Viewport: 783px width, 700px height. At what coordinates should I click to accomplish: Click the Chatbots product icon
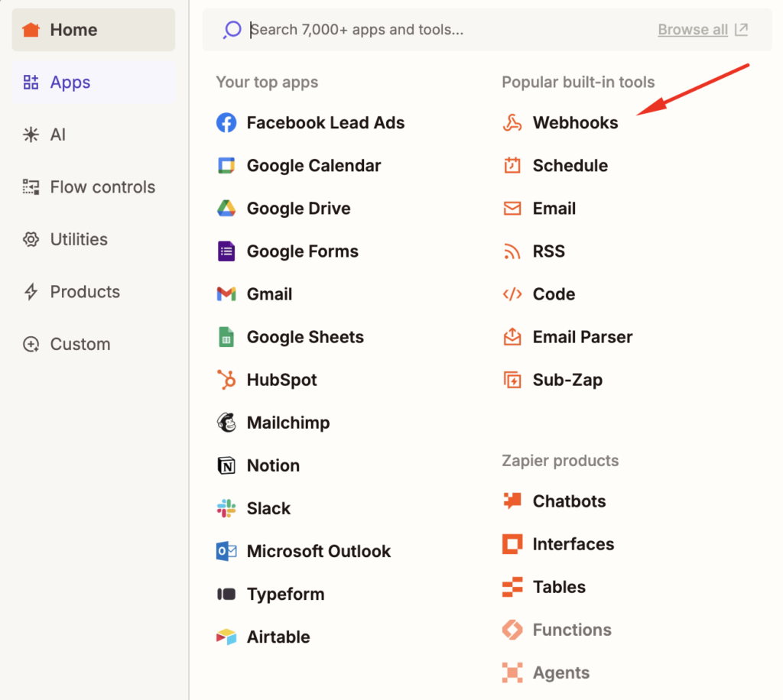click(x=512, y=501)
